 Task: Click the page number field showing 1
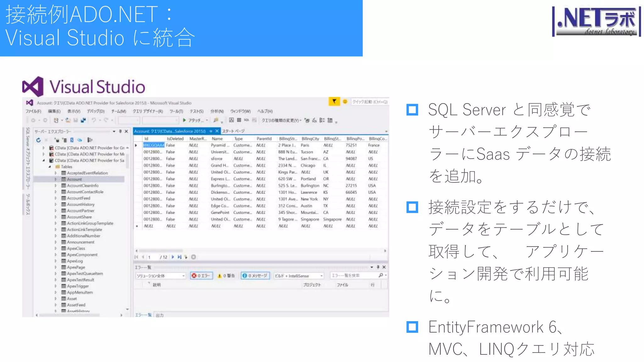153,257
